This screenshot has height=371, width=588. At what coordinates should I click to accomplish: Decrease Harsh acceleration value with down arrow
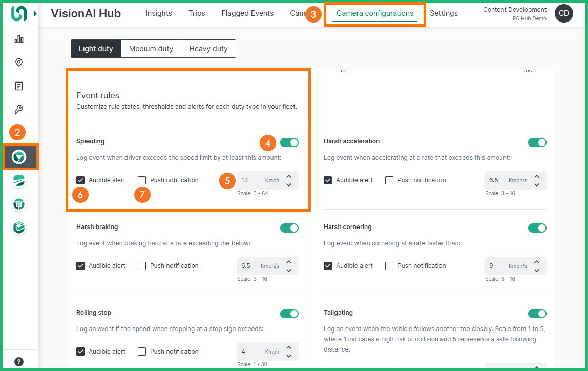537,184
